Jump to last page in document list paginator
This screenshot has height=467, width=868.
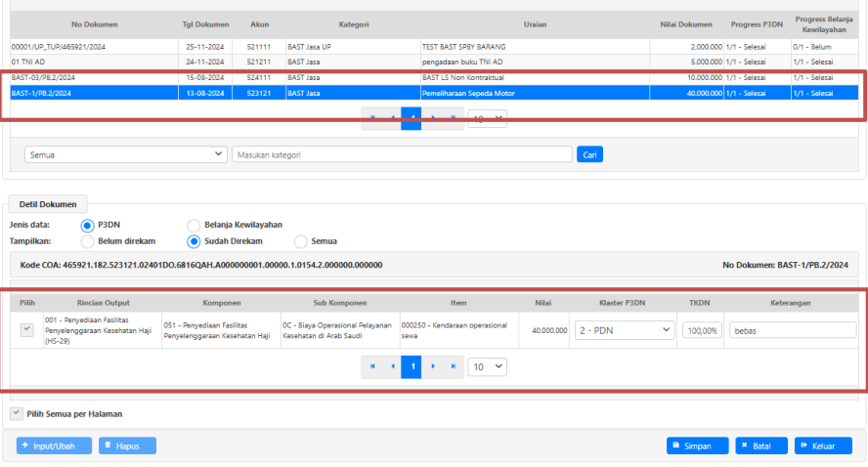tap(453, 118)
